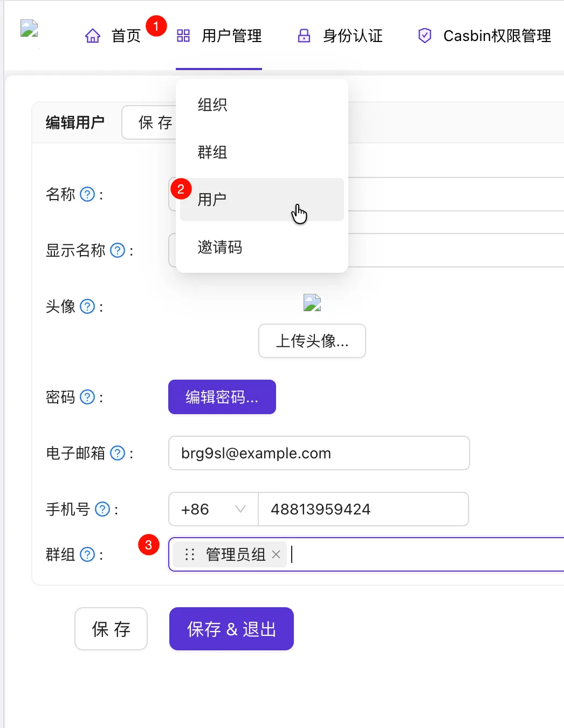
Task: Click the shield icon beside Casbin权限管理
Action: (425, 36)
